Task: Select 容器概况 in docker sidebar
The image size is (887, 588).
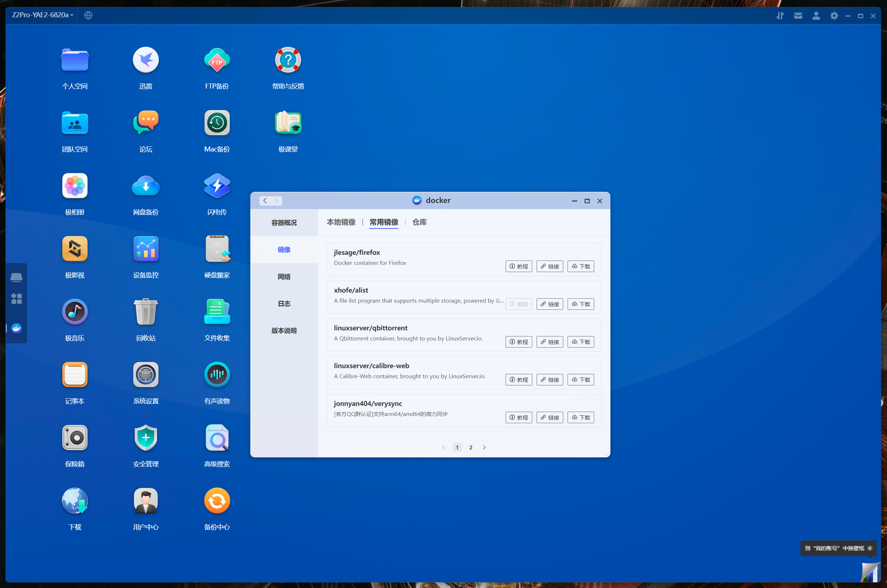Action: 284,223
